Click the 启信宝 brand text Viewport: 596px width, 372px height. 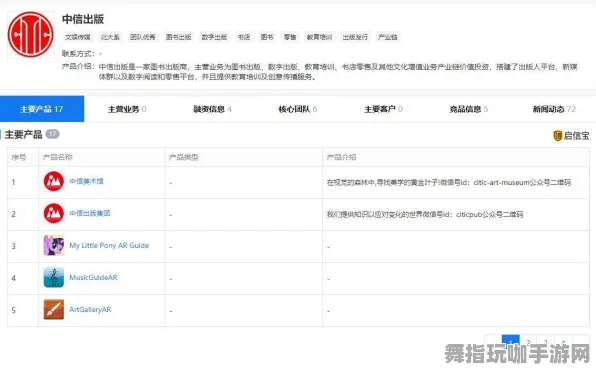(x=576, y=136)
